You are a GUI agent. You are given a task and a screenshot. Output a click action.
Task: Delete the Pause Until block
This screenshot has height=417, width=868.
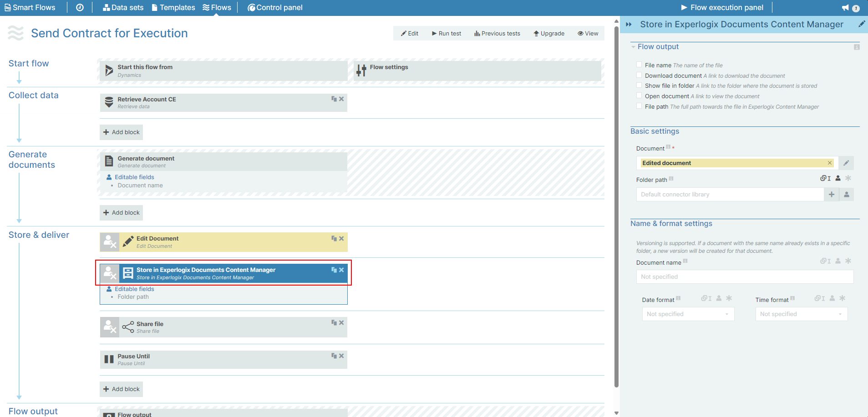341,356
